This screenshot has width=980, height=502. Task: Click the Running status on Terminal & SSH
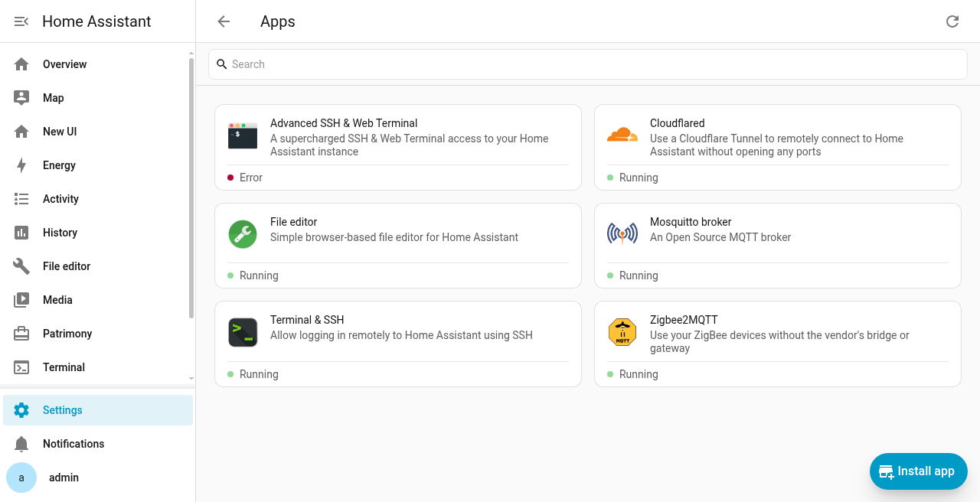(253, 374)
